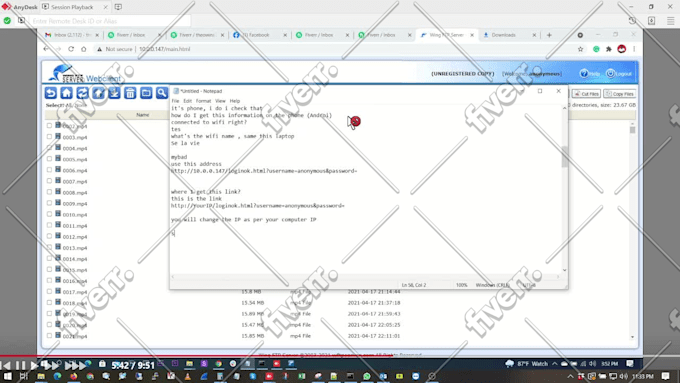The height and width of the screenshot is (383, 680).
Task: Go to the home directory in Wing FTP
Action: [66, 93]
